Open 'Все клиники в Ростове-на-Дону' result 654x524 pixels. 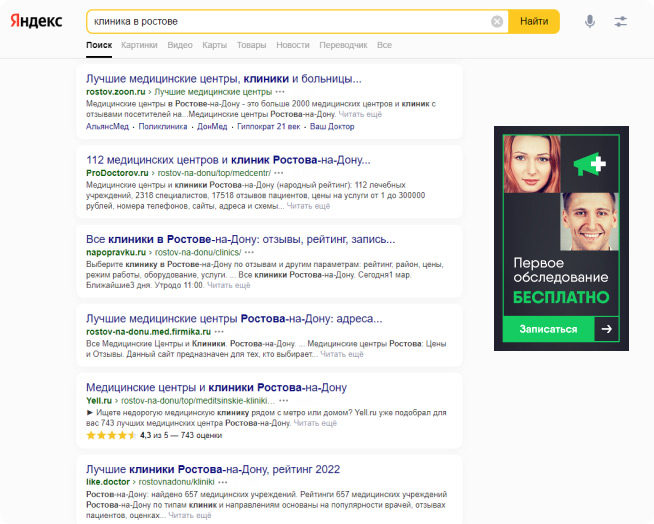coord(241,239)
